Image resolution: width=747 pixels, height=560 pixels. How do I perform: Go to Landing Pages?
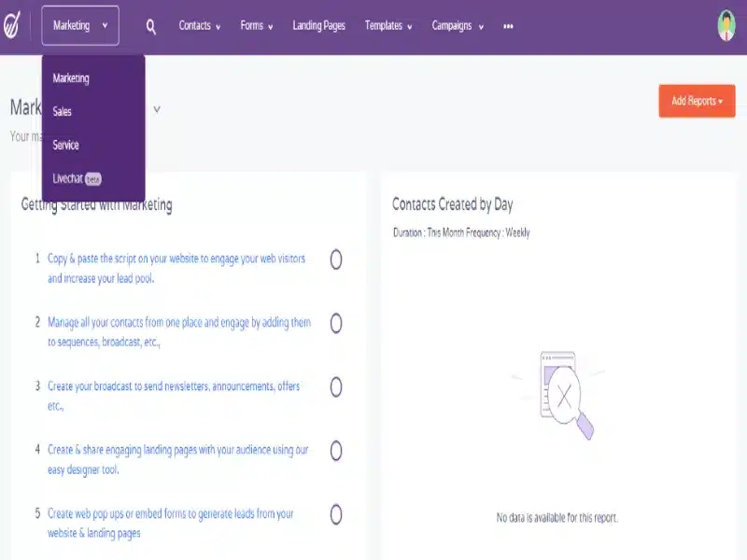tap(318, 26)
